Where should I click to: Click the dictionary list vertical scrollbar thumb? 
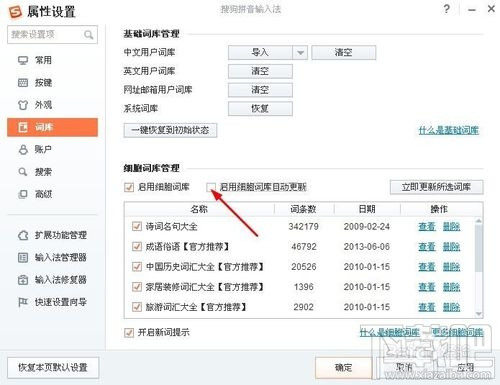(x=479, y=248)
